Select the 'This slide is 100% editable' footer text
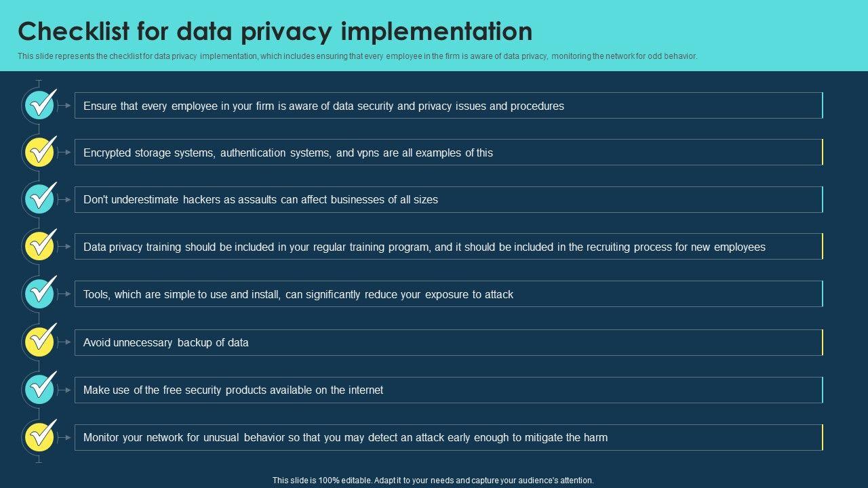Screen dimensions: 868x488 [x=433, y=481]
